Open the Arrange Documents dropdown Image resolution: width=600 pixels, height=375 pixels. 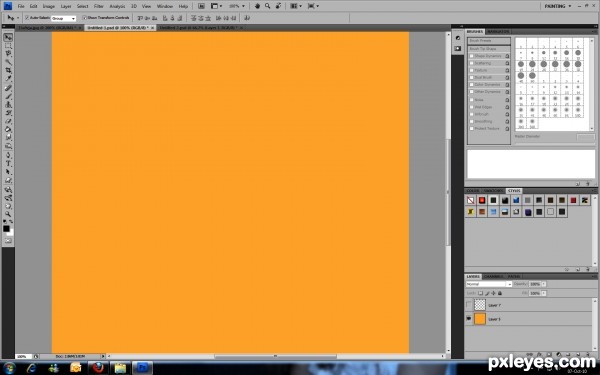coord(295,6)
